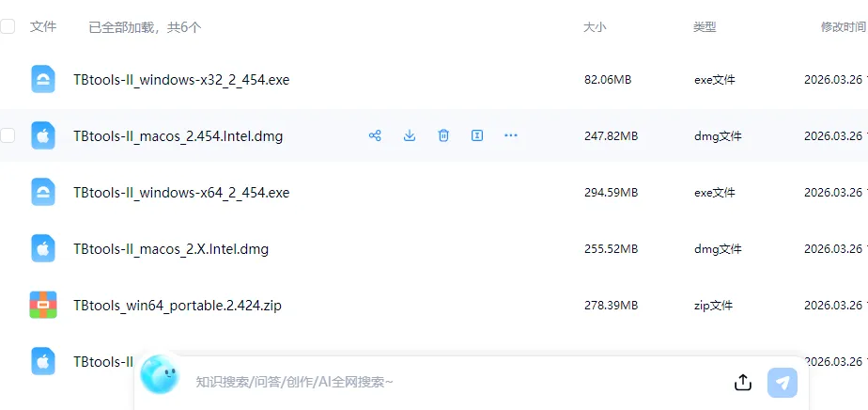
Task: Click the exe file icon for windows-x32_2_454
Action: tap(43, 79)
